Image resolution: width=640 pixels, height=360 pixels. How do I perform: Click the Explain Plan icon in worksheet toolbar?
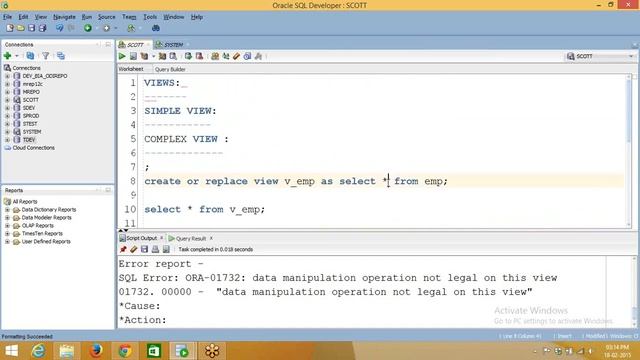tap(144, 56)
